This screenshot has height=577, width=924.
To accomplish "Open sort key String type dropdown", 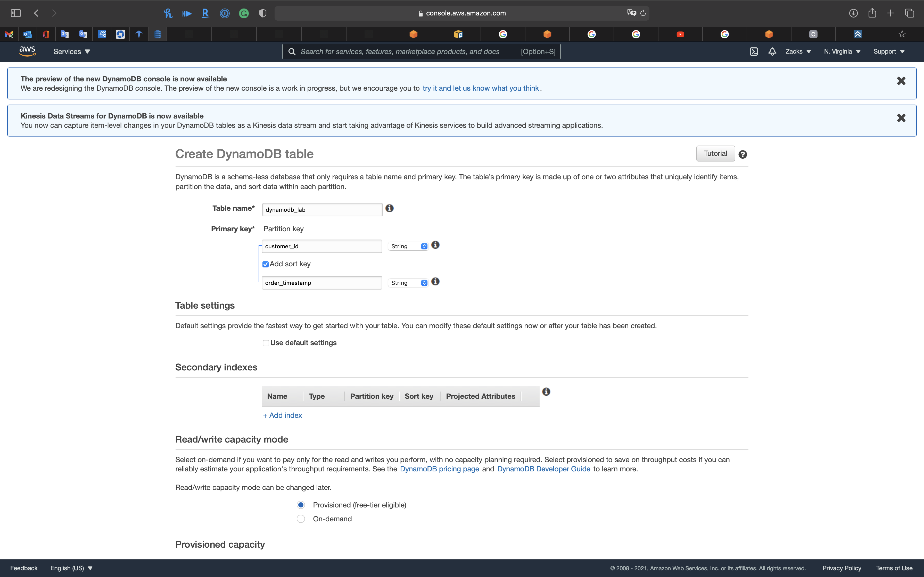I will 408,283.
